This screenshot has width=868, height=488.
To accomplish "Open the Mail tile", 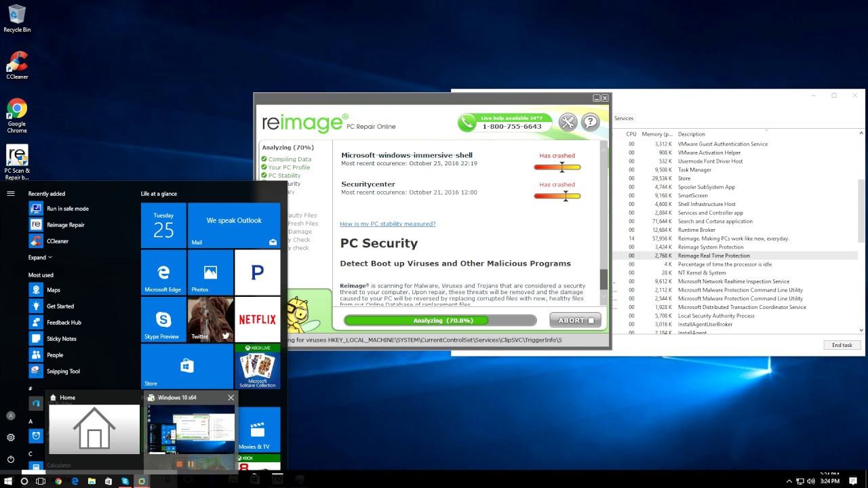I will pyautogui.click(x=234, y=225).
